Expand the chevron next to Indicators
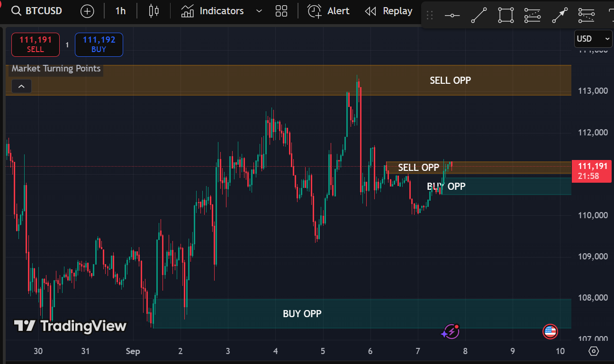The height and width of the screenshot is (364, 614). coord(259,11)
